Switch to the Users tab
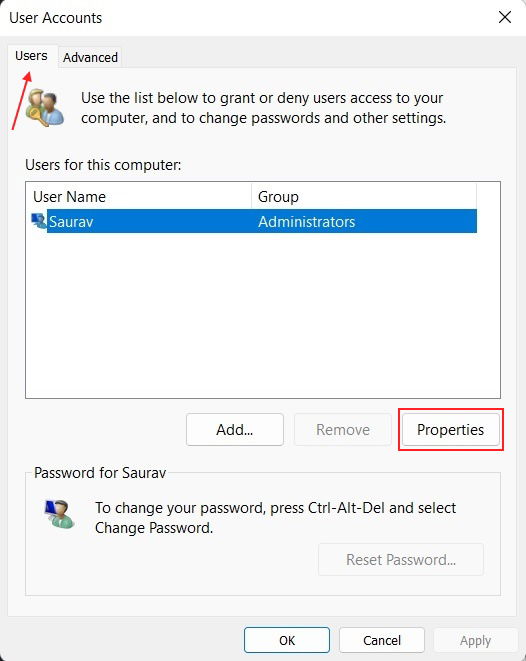The width and height of the screenshot is (526, 661). (x=31, y=56)
